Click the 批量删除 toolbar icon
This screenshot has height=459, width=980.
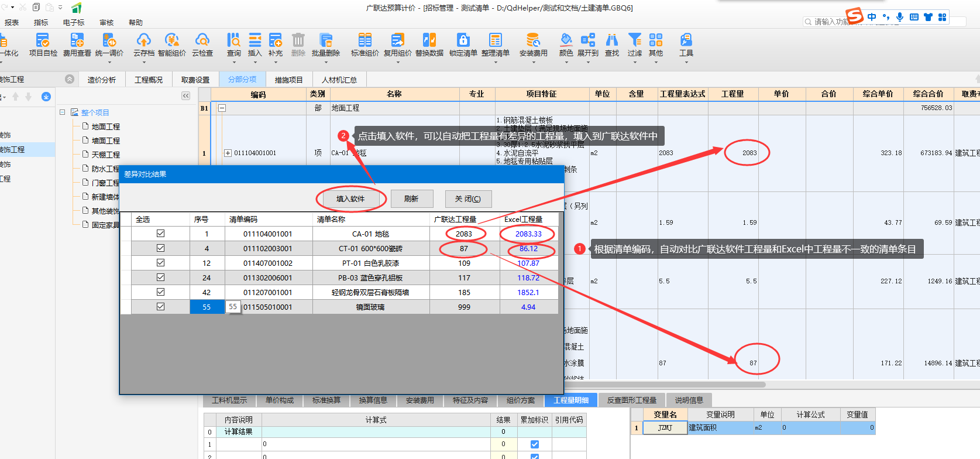325,40
